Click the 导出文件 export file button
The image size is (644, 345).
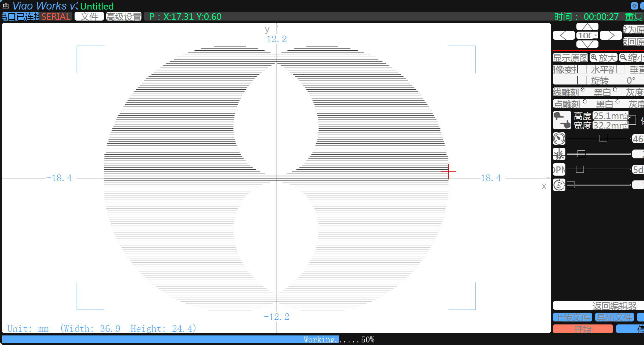615,317
